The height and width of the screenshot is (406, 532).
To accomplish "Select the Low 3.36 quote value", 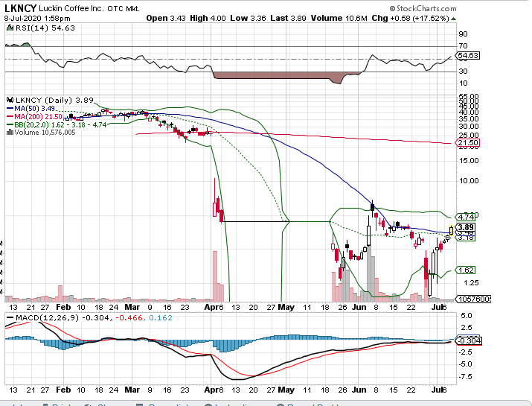I will pyautogui.click(x=248, y=19).
